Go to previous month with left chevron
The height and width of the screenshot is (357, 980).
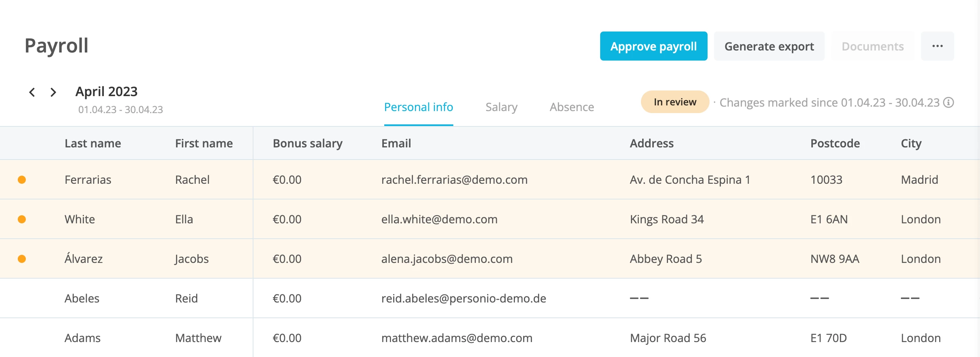[x=32, y=92]
